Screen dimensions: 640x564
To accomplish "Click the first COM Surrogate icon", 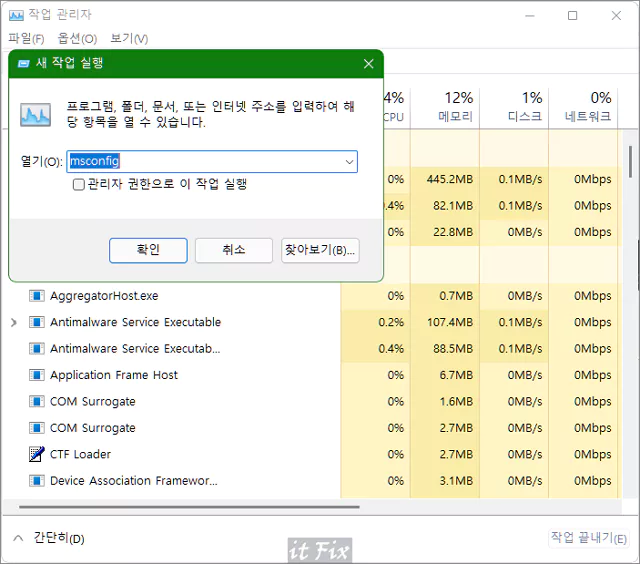I will pyautogui.click(x=37, y=401).
